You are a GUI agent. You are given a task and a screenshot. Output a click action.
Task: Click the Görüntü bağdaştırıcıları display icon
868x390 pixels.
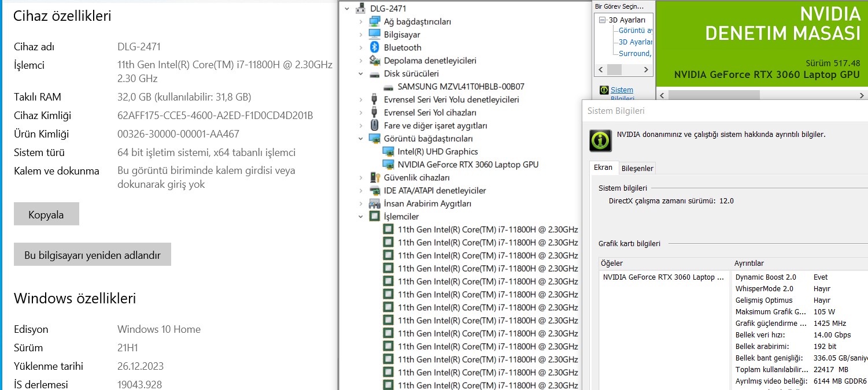point(374,139)
